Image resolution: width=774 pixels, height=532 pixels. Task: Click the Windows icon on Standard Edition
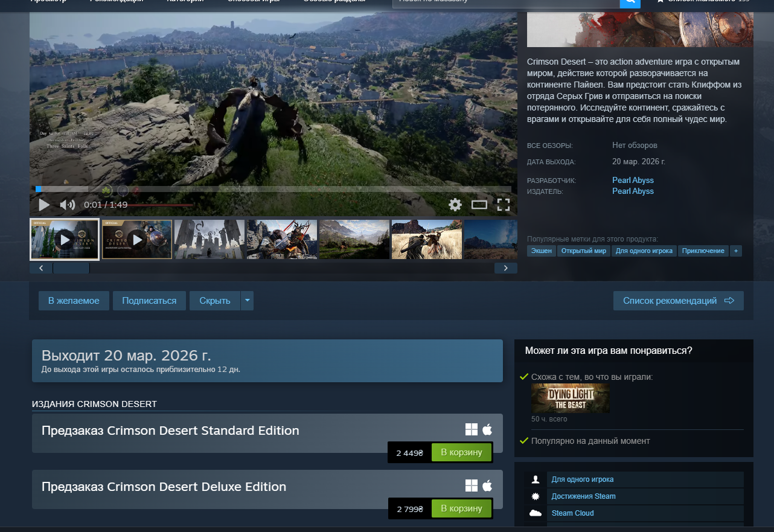pyautogui.click(x=472, y=429)
